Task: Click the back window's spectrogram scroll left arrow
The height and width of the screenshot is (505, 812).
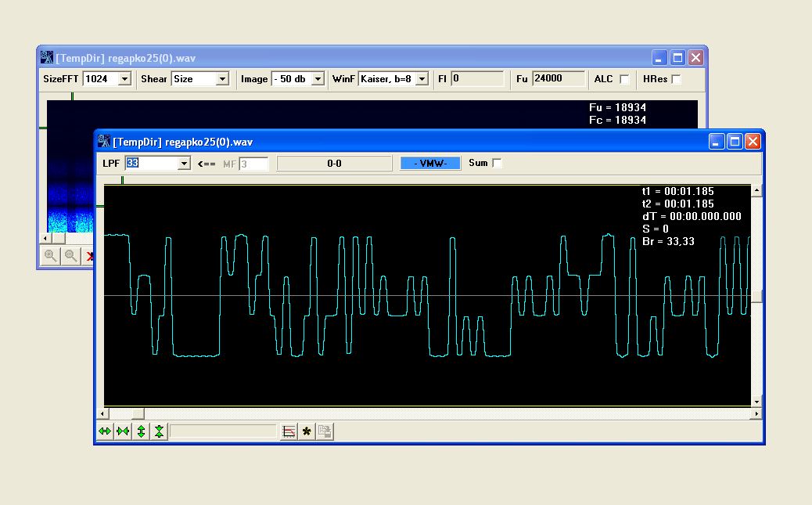Action: (46, 239)
